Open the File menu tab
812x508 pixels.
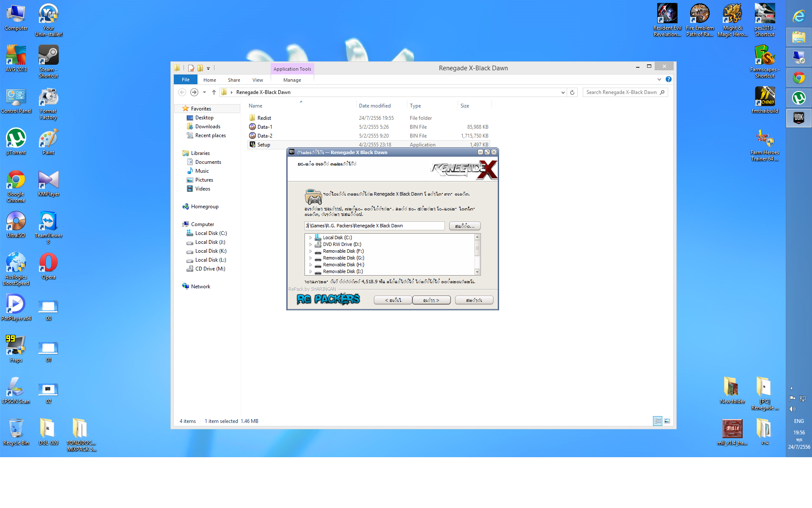pos(185,80)
